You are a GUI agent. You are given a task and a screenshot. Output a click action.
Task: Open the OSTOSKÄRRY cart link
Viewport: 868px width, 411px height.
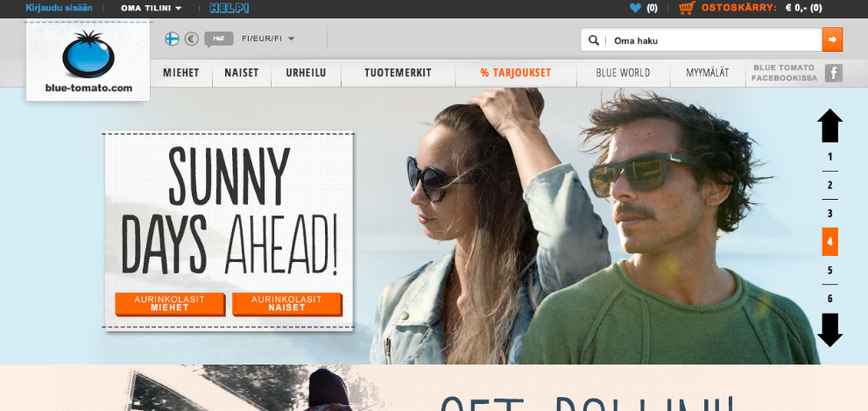739,8
